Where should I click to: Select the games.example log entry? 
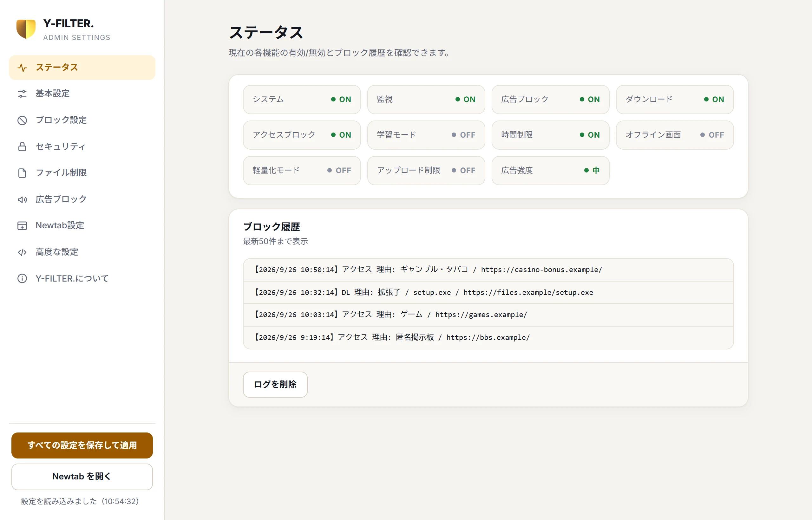coord(488,315)
